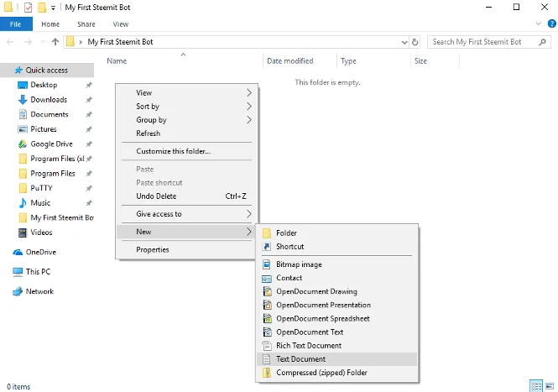Open Google Drive in Quick access
The width and height of the screenshot is (558, 392).
point(51,144)
